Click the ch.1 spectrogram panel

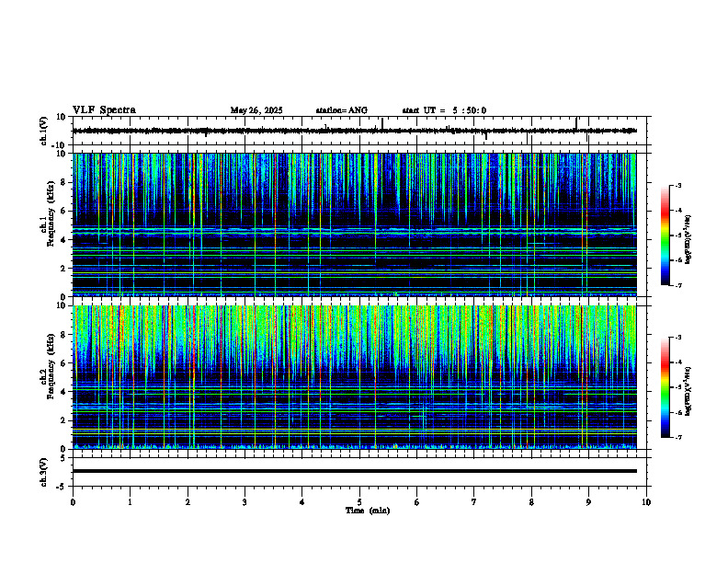tap(354, 224)
